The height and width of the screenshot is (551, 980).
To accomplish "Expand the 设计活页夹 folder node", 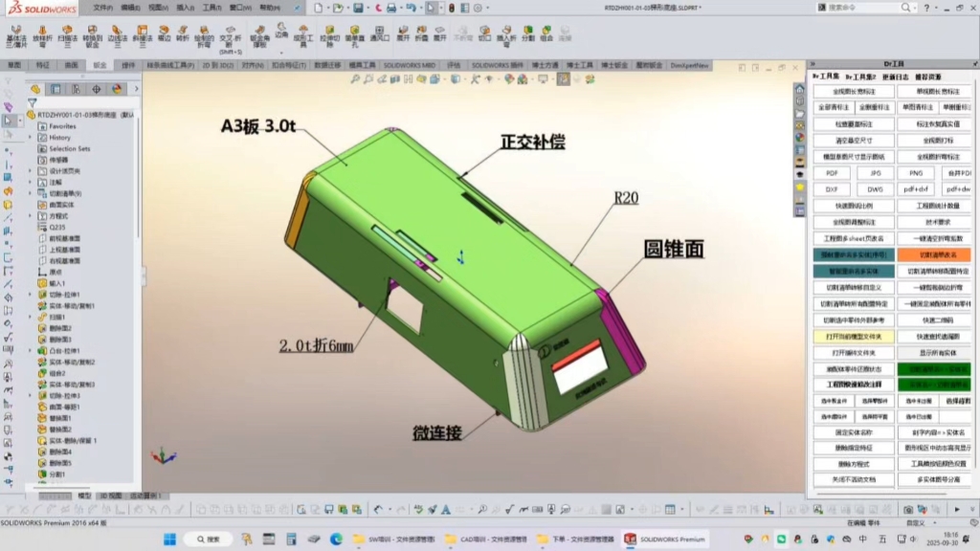I will [x=30, y=170].
